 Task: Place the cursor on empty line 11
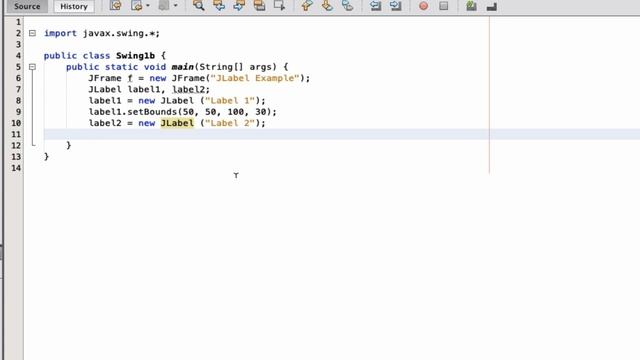342,134
